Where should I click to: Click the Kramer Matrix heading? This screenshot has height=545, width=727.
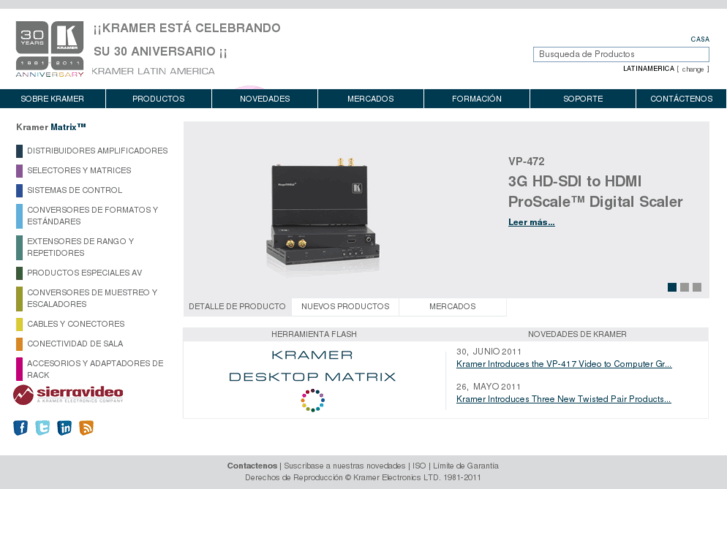click(x=51, y=127)
